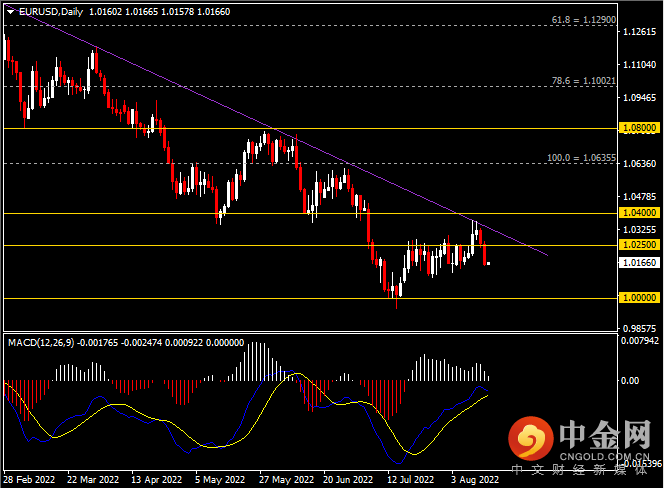Click the 3 Aug 2022 date marker
The height and width of the screenshot is (488, 665).
475,480
